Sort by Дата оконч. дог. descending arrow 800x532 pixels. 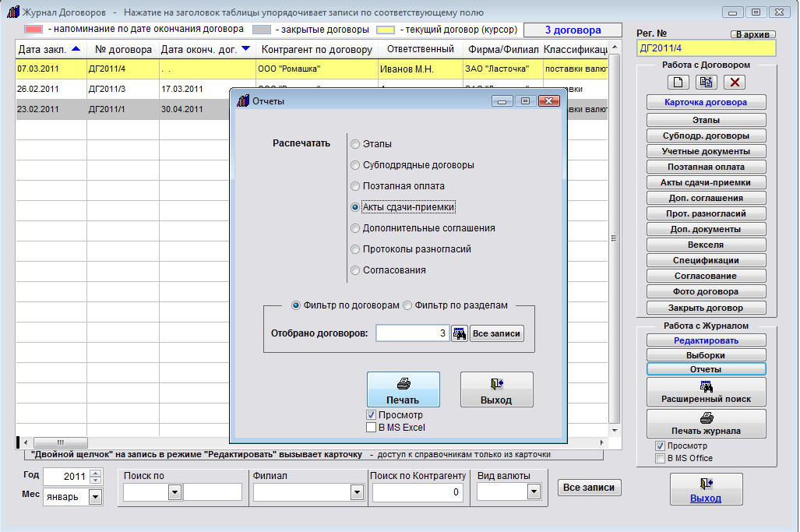246,49
